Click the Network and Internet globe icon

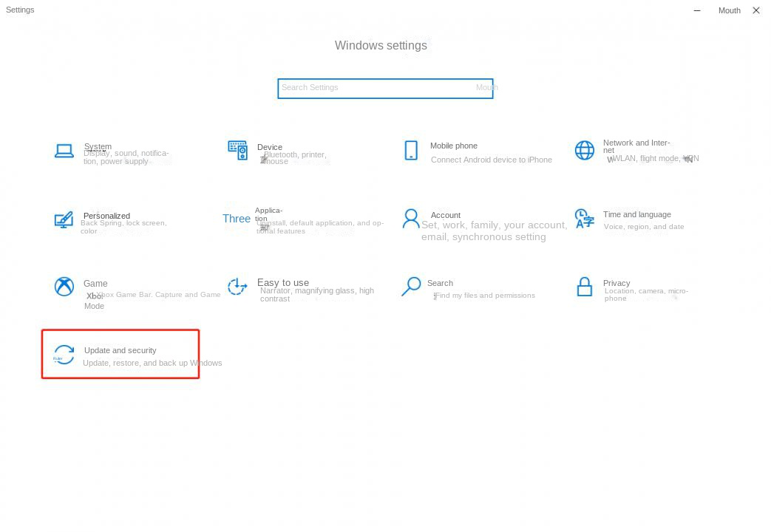pos(585,150)
